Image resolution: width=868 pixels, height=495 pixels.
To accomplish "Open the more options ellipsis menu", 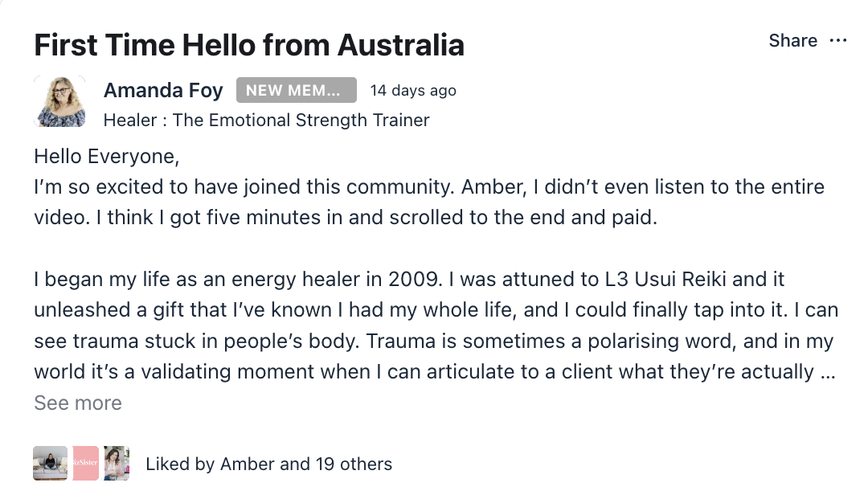I will 838,41.
